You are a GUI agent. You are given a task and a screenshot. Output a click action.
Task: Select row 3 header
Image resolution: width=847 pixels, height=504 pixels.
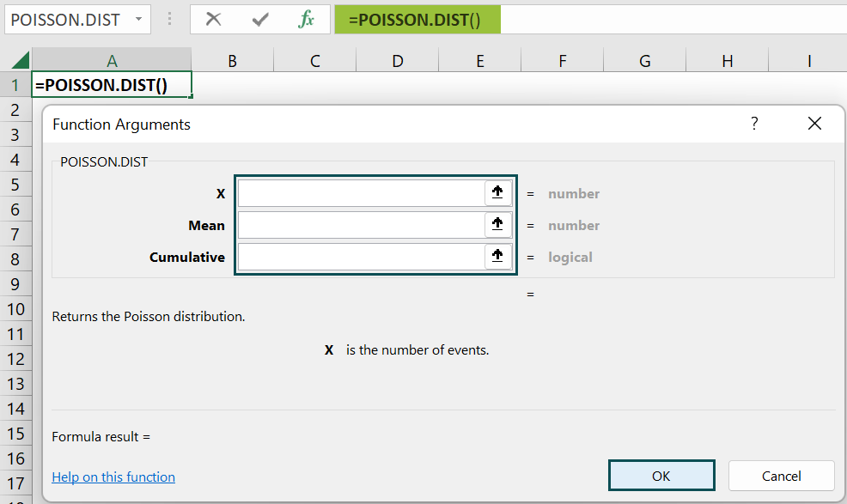(x=15, y=135)
